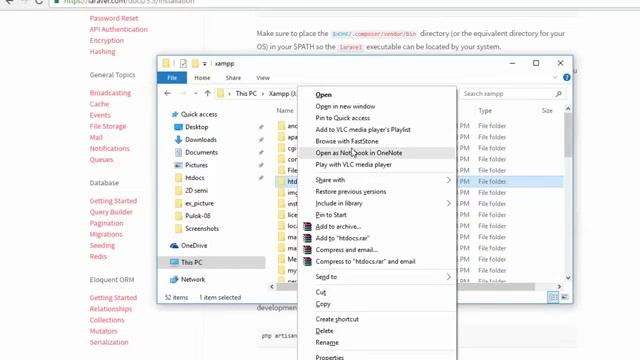
Task: Open the Password Reset docs link
Action: pyautogui.click(x=114, y=18)
